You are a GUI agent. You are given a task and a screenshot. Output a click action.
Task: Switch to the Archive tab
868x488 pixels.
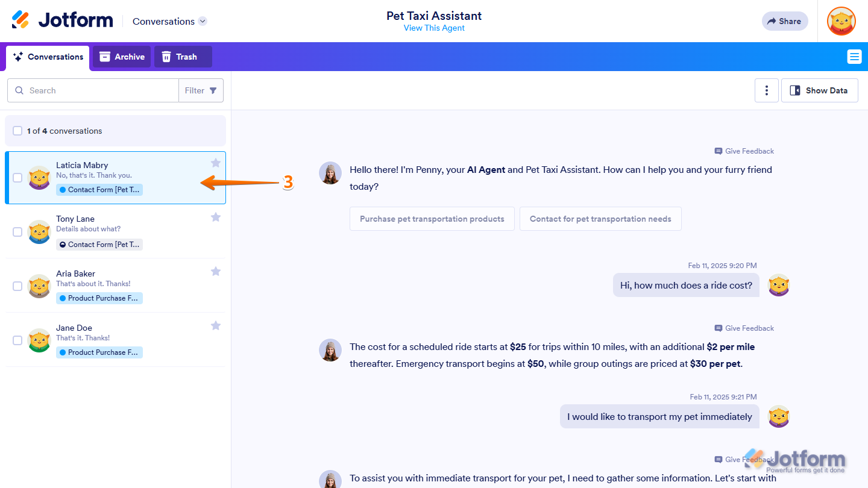122,57
